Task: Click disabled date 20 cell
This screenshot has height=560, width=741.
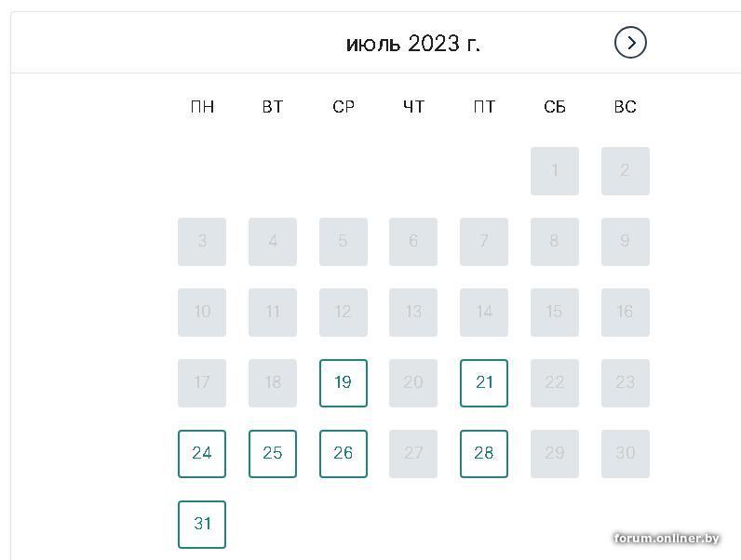Action: 413,383
